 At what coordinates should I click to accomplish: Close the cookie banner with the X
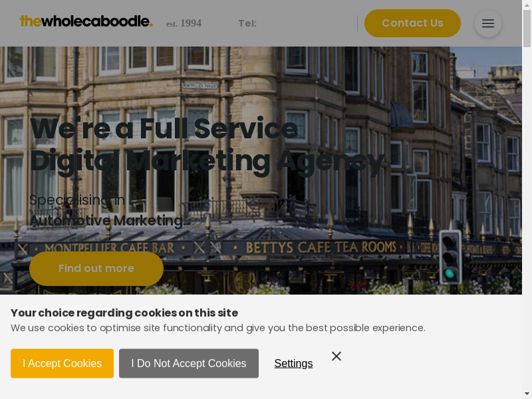click(336, 356)
